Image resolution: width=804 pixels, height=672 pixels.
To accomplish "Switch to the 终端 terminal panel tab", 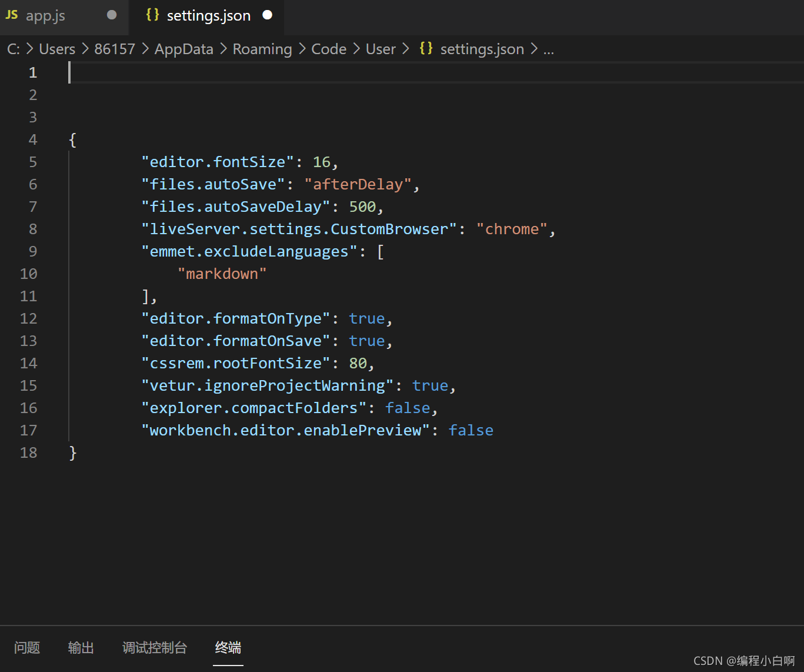I will click(x=228, y=647).
